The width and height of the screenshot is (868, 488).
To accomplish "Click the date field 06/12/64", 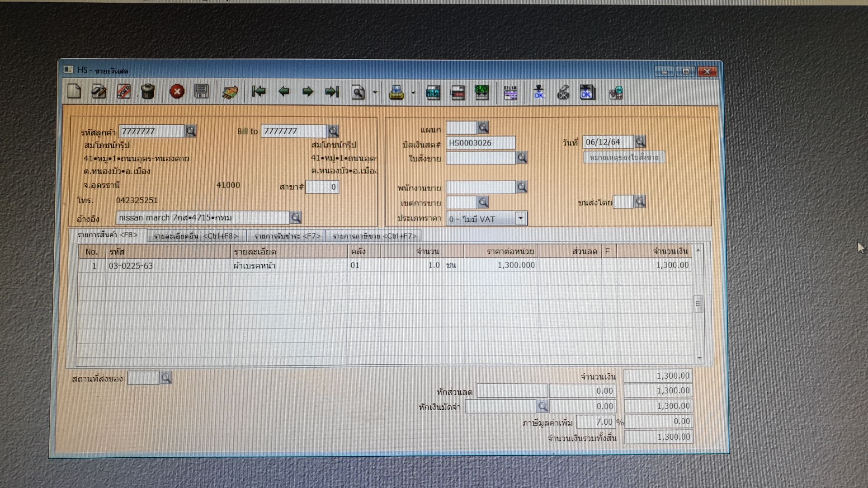I will click(609, 142).
